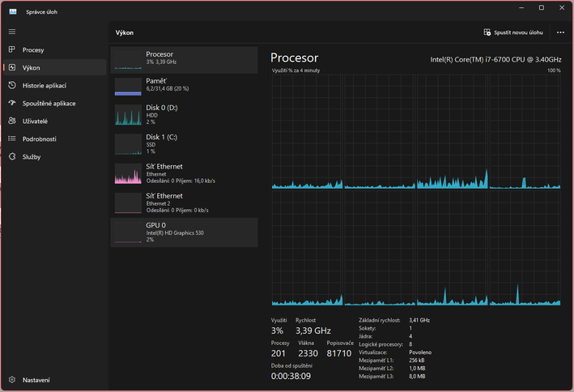
Task: Open the three-dots more options menu
Action: coord(560,32)
